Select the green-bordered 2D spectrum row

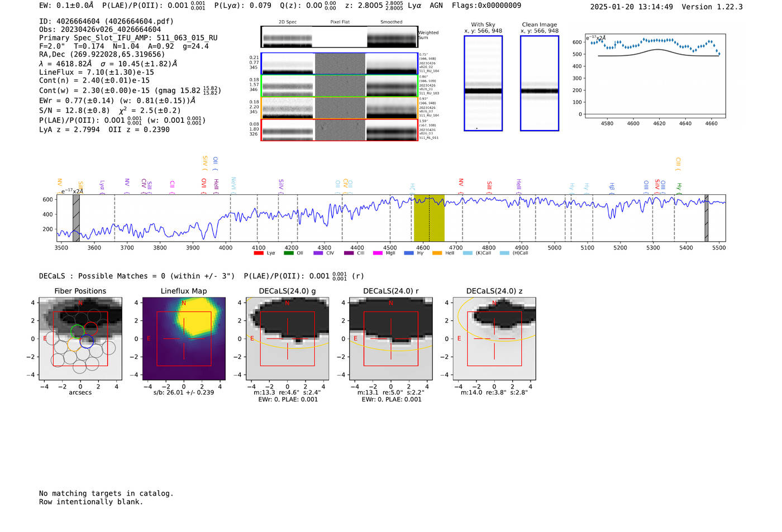(x=340, y=86)
